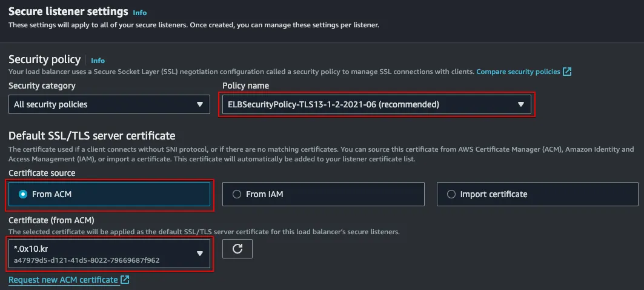644x290 pixels.
Task: Click the Request new ACM certificate link
Action: tap(63, 280)
